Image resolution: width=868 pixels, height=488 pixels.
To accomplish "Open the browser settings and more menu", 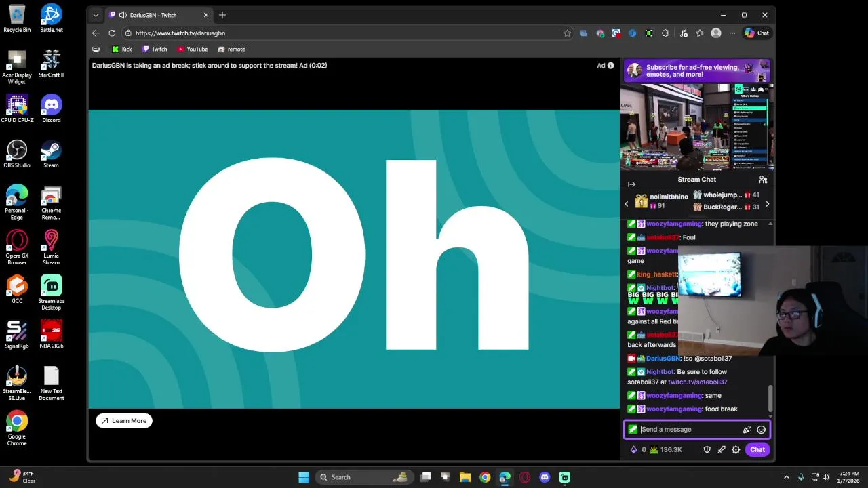I will tap(732, 33).
